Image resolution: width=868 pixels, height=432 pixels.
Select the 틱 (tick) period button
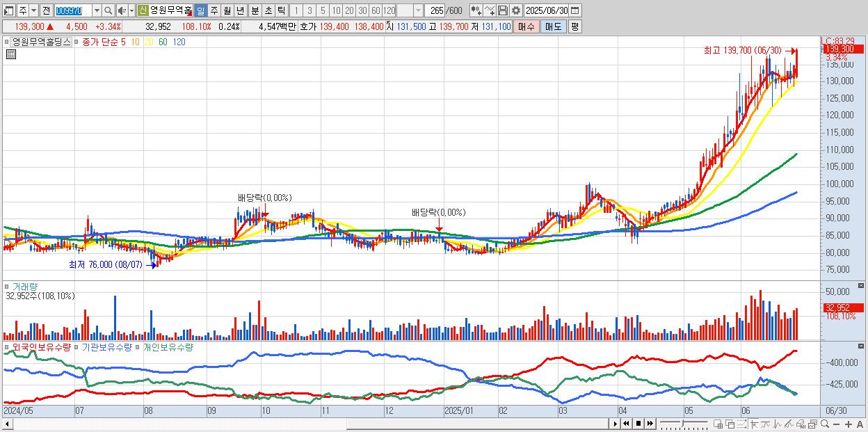coord(281,10)
